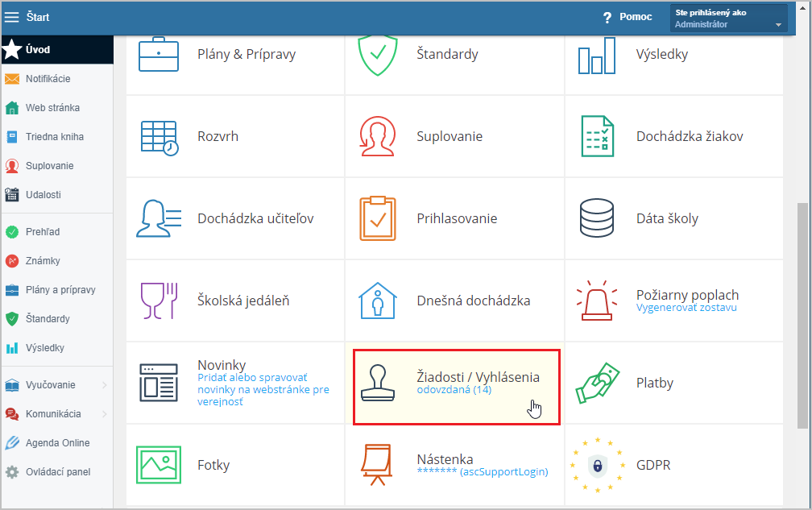The width and height of the screenshot is (812, 510).
Task: Open the Novinky newspaper icon
Action: [159, 383]
